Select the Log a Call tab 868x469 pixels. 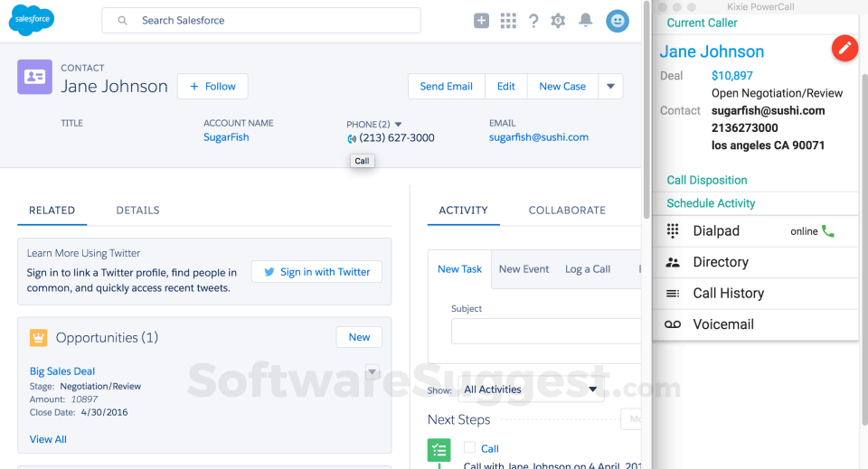point(588,269)
